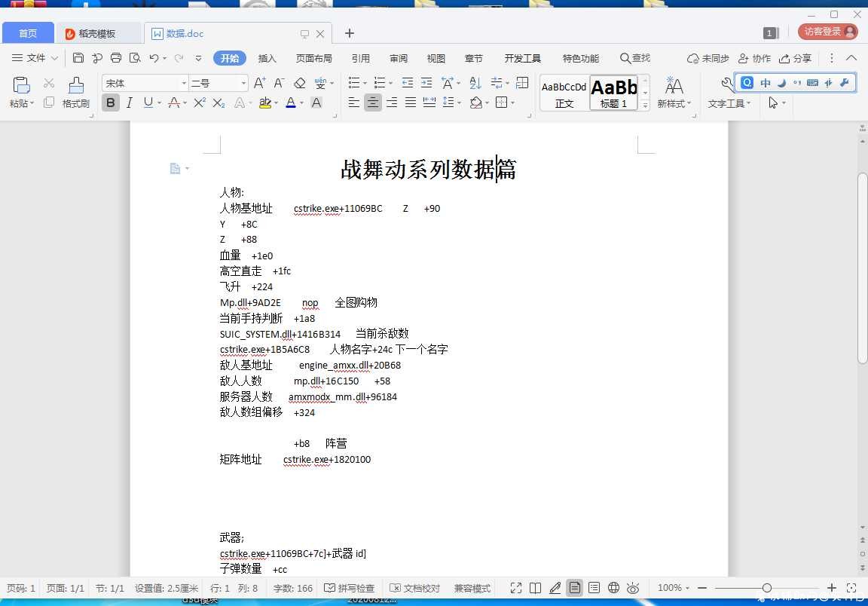This screenshot has width=868, height=606.
Task: Toggle Italic formatting
Action: pyautogui.click(x=130, y=103)
